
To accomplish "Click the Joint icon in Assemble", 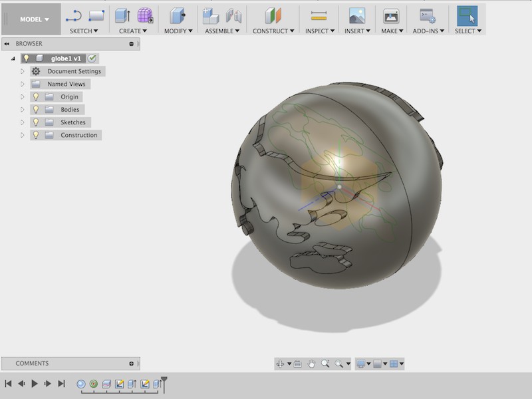I will click(x=234, y=16).
